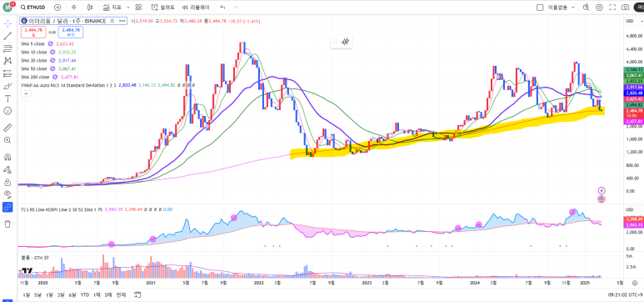Open the Indicators '지표' dialog
The image size is (644, 302).
tap(112, 8)
